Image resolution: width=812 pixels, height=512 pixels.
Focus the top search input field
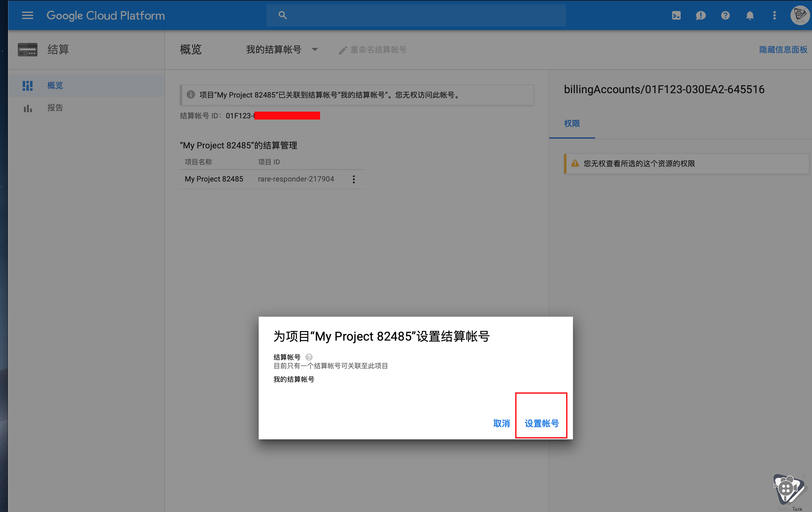tap(416, 15)
